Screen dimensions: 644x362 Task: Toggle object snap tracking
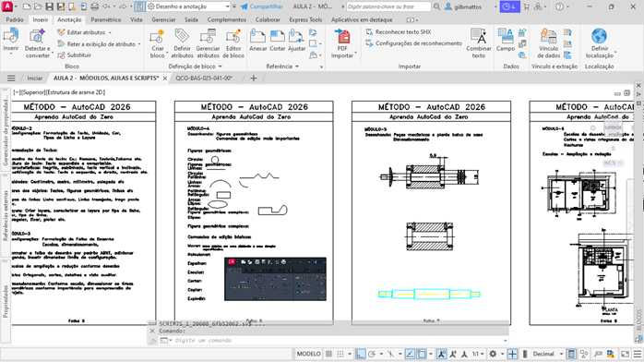click(410, 354)
